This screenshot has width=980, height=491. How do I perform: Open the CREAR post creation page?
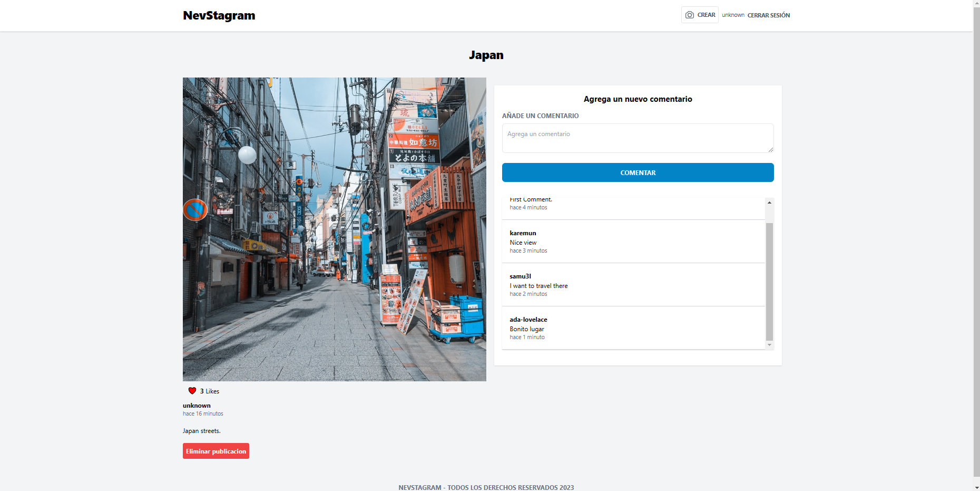point(704,15)
